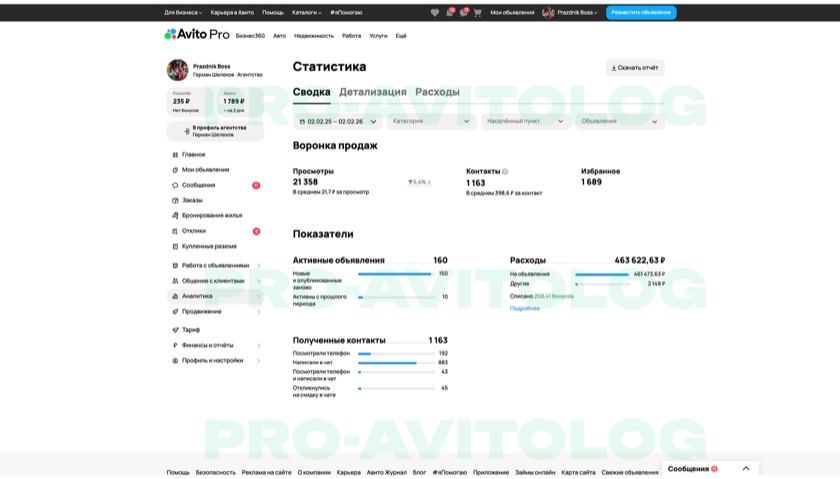This screenshot has height=479, width=840.
Task: Switch to Расходы tab
Action: click(x=437, y=92)
